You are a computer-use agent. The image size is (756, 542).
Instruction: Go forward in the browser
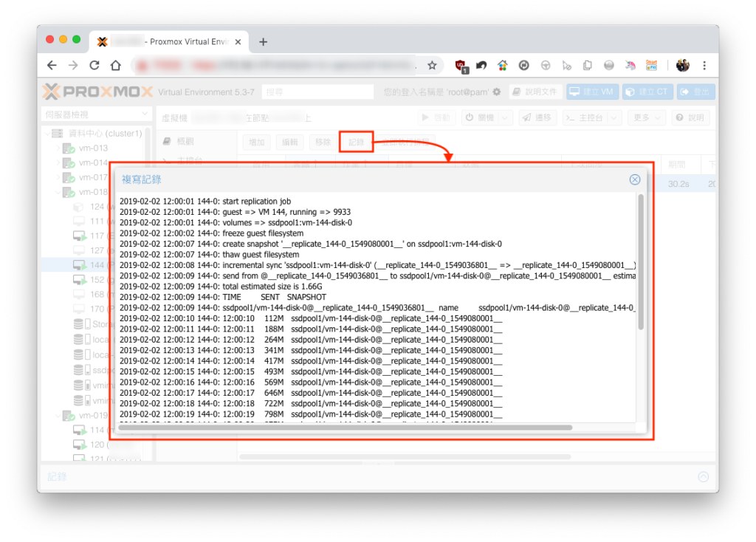coord(73,66)
